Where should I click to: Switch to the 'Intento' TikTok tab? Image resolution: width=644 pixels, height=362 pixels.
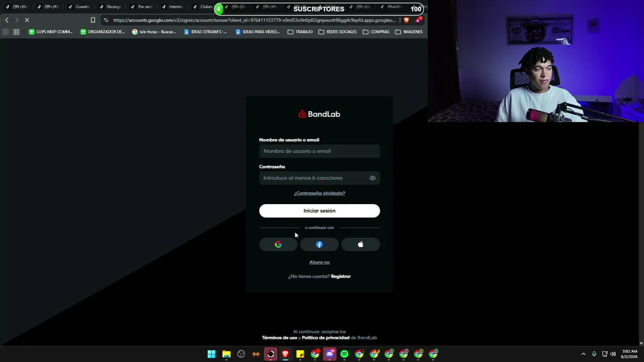[x=173, y=7]
